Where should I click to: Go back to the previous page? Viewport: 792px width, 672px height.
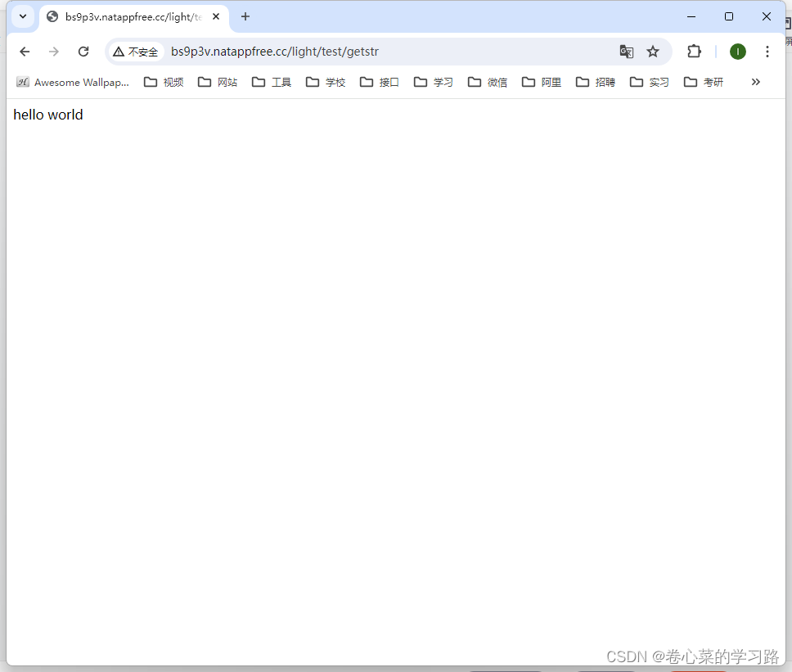(x=25, y=52)
